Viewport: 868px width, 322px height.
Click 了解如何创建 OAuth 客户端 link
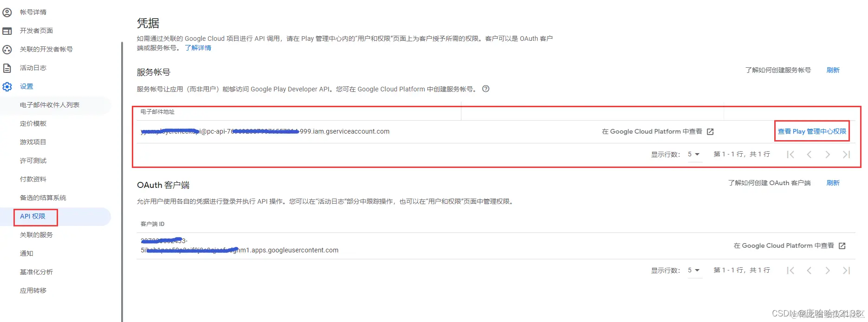tap(769, 183)
